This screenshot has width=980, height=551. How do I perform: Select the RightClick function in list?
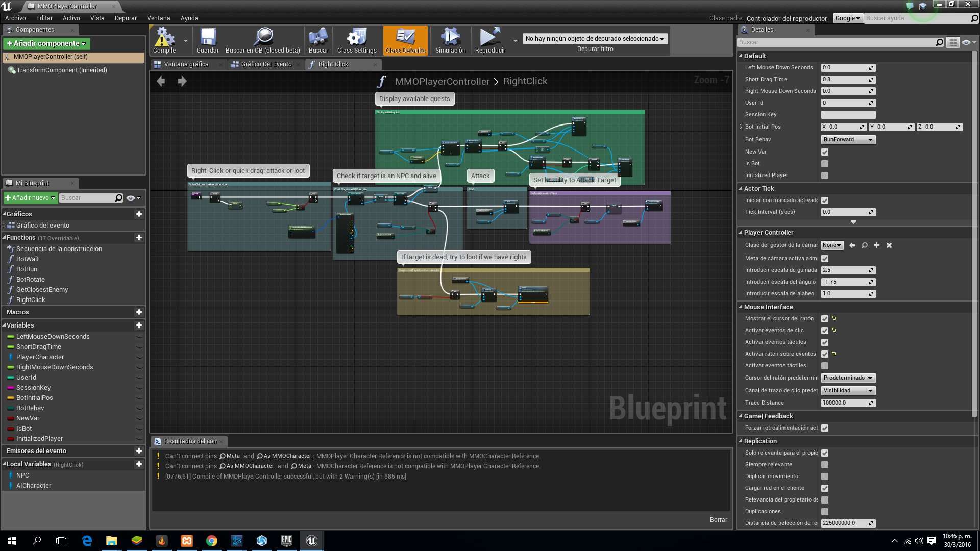tap(31, 300)
